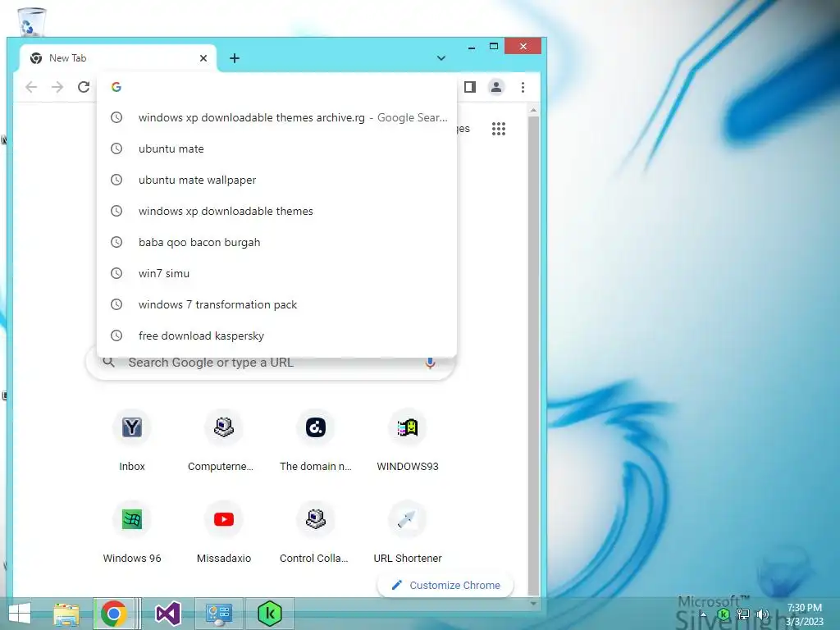Open the Missadaxio YouTube shortcut tile
This screenshot has width=840, height=630.
223,532
